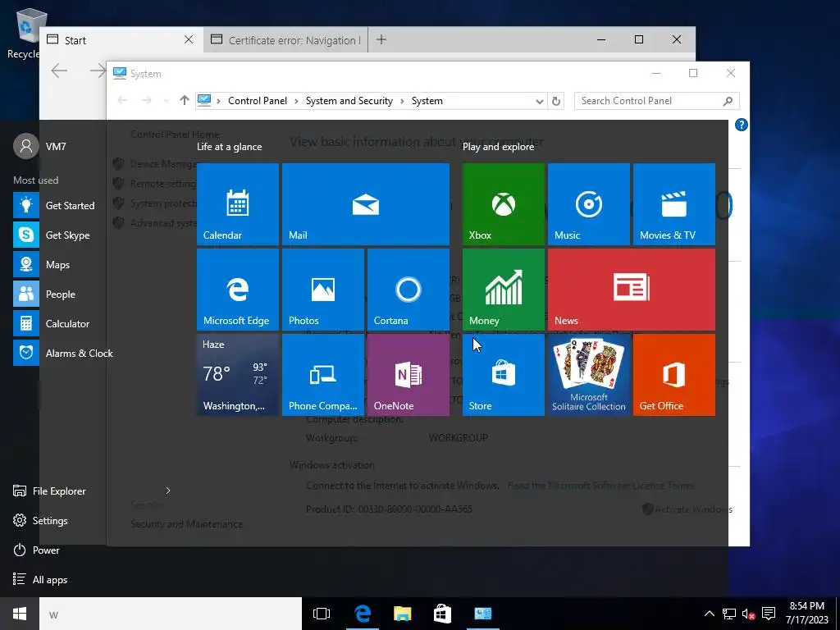Click Control Panel in the address breadcrumb
840x630 pixels.
pyautogui.click(x=257, y=101)
